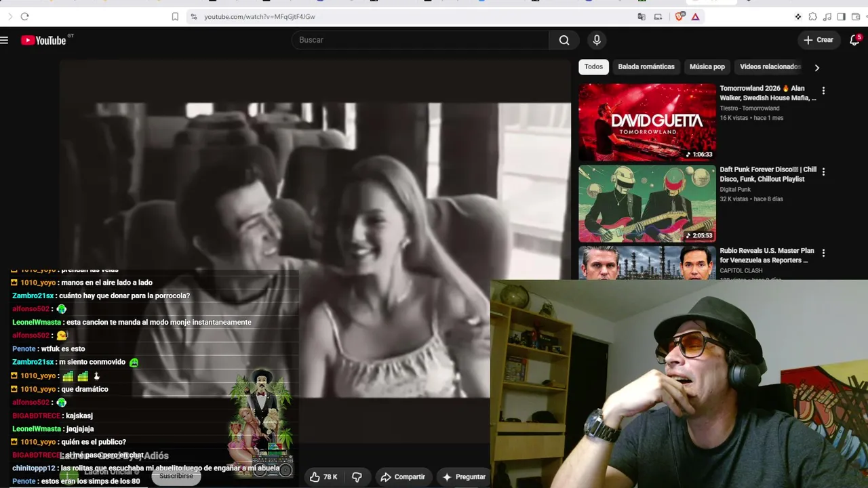Open the browser extensions puzzle icon
The image size is (868, 488).
812,16
